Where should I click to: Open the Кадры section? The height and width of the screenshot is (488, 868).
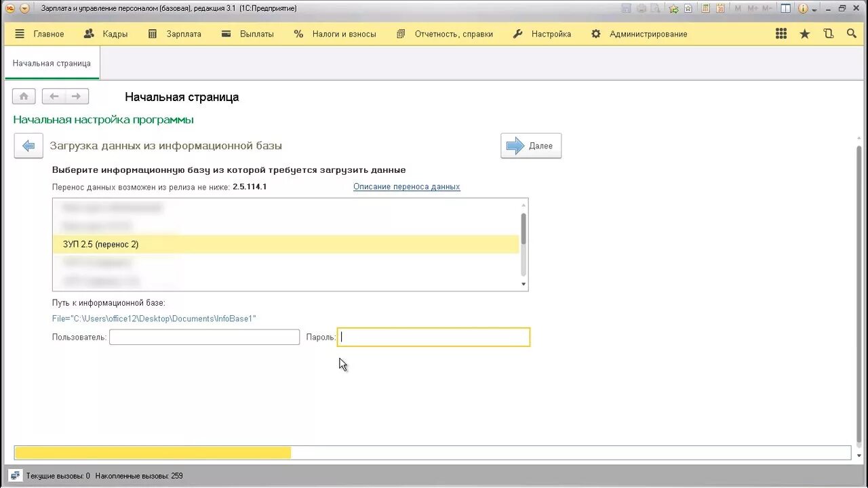pos(106,34)
